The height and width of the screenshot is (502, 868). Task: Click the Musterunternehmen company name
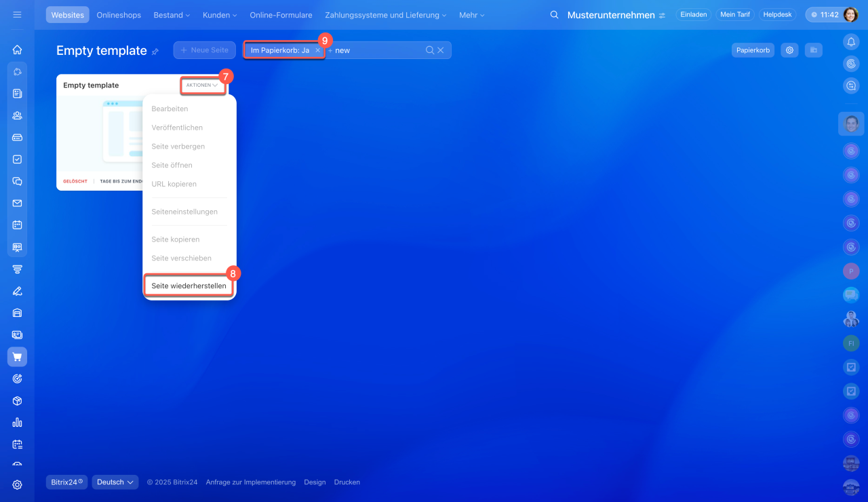click(x=611, y=15)
